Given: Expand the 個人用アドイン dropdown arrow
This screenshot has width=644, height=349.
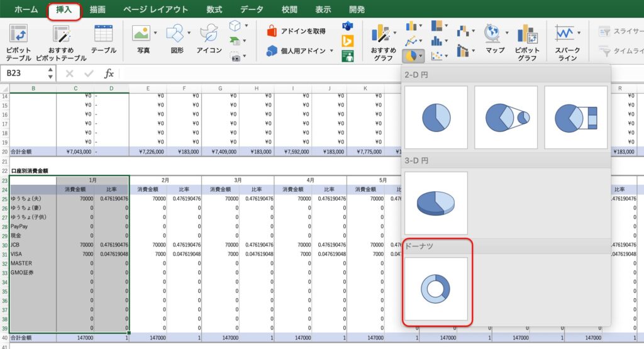Looking at the screenshot, I should 331,51.
